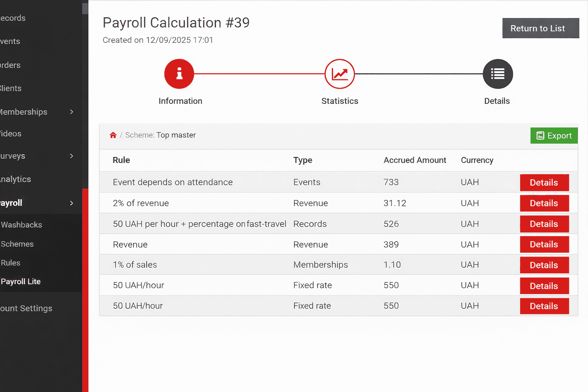Click the sidebar scrollbar handle at top
This screenshot has height=392, width=588.
85,8
